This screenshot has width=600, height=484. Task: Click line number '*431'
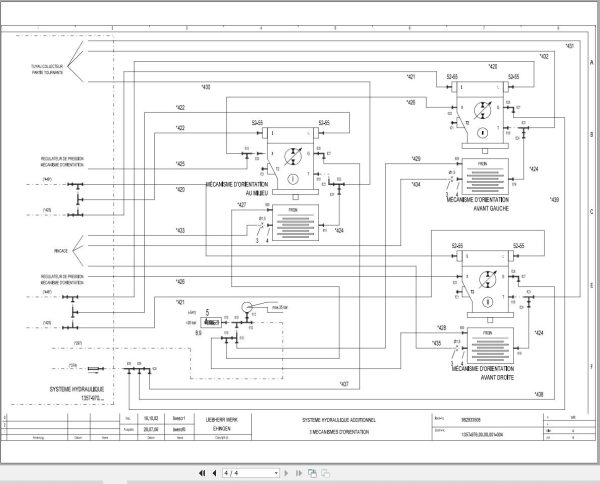pos(569,46)
